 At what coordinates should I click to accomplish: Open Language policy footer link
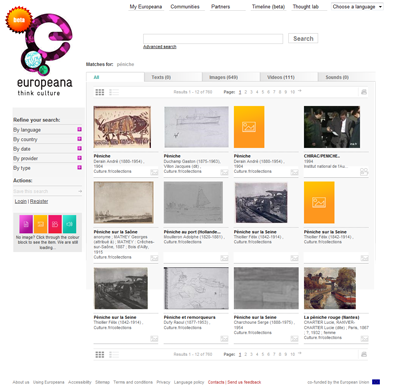point(189,382)
